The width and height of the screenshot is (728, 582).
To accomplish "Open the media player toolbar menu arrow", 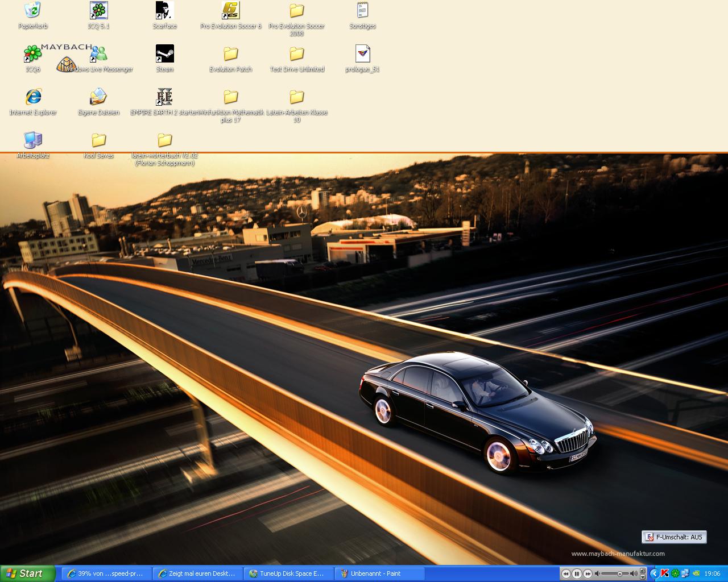I will pos(643,577).
